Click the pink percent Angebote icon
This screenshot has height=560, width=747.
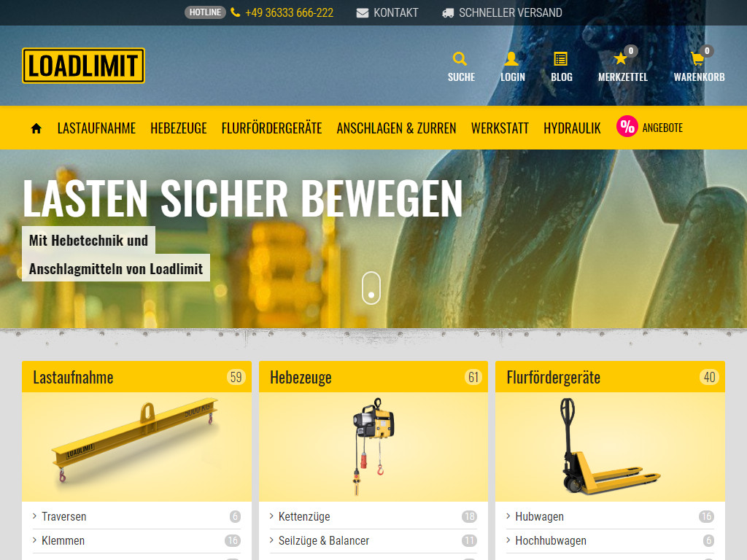tap(627, 127)
